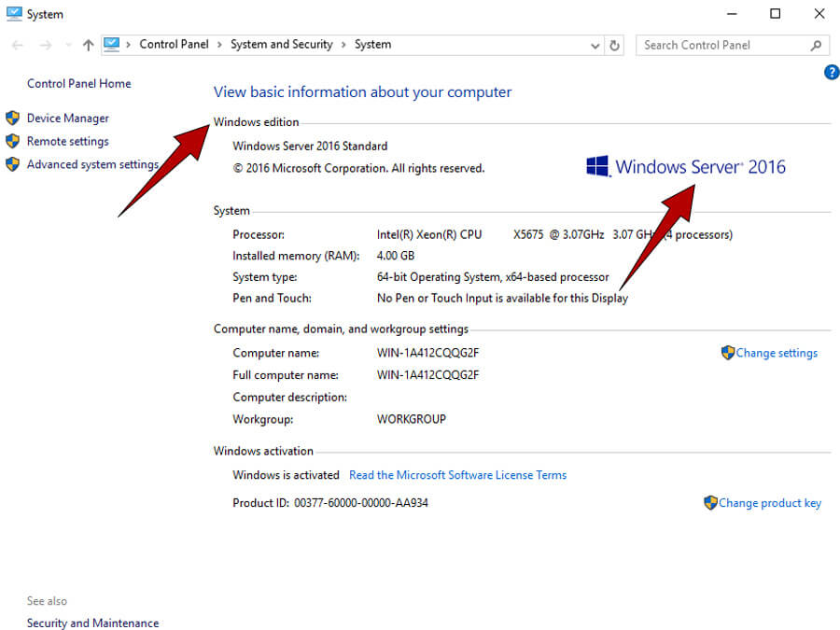The width and height of the screenshot is (840, 630).
Task: Open Control Panel Home
Action: (79, 84)
